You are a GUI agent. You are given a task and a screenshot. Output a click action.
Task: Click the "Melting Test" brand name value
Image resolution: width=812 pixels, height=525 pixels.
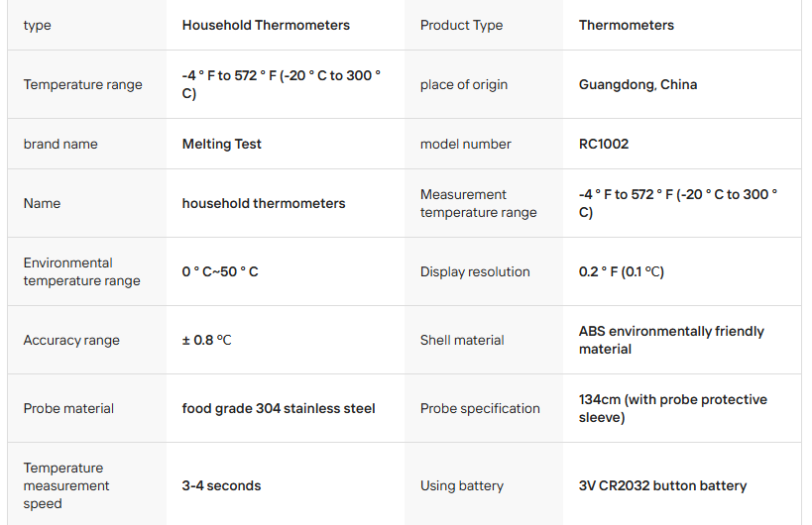(221, 144)
